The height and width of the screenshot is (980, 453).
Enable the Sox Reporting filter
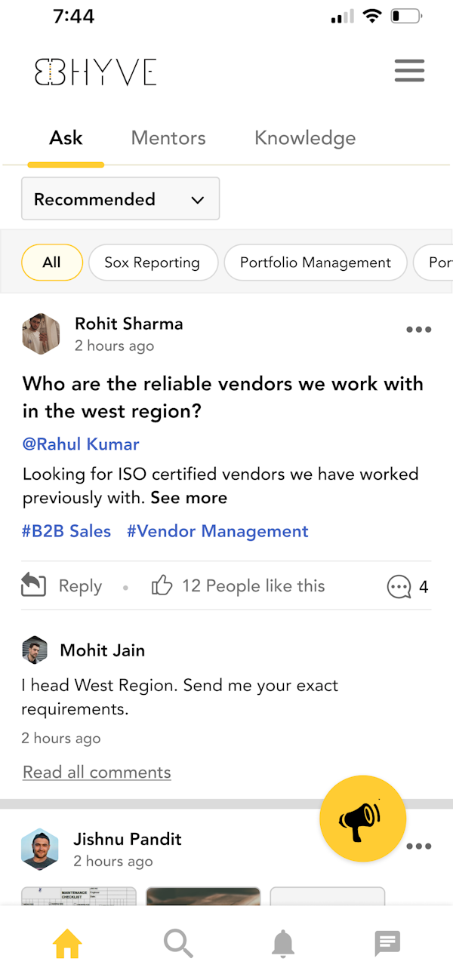coord(153,263)
